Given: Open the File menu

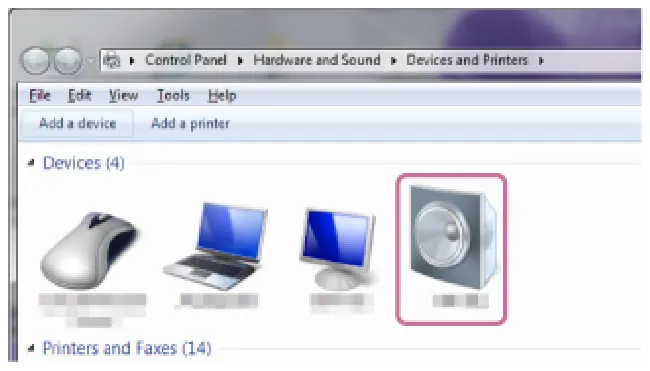Looking at the screenshot, I should point(40,95).
